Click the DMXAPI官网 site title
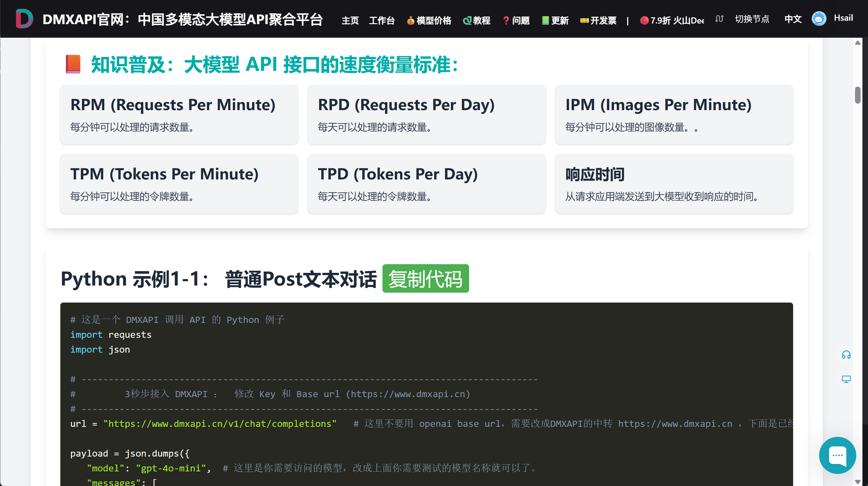The width and height of the screenshot is (868, 486). click(x=183, y=19)
